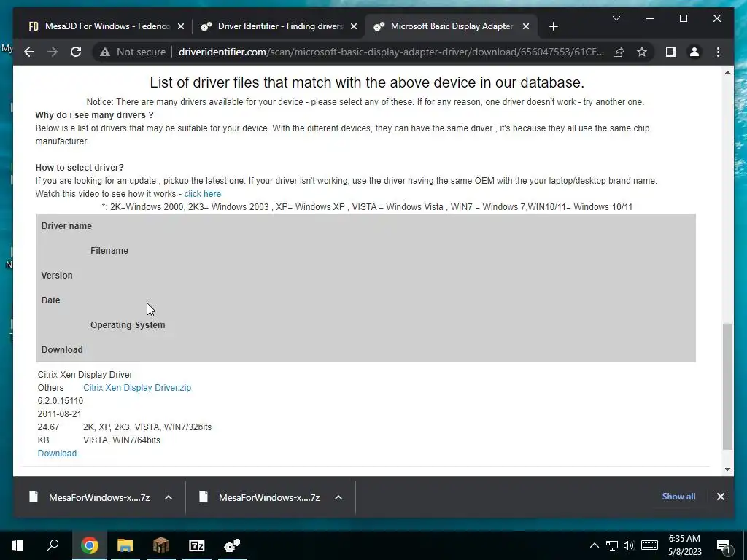The width and height of the screenshot is (747, 560).
Task: Click the 'Operating System' column header
Action: tap(128, 325)
